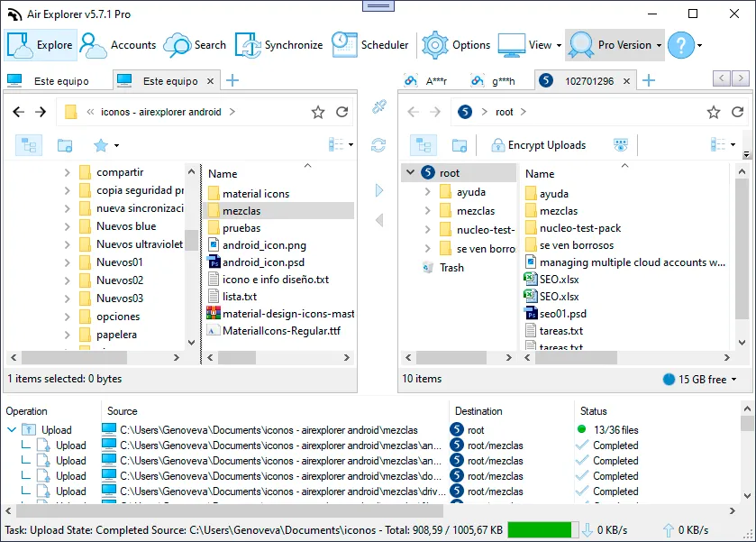Create a new folder in right pane
Viewport: 756px width, 542px height.
pos(460,145)
